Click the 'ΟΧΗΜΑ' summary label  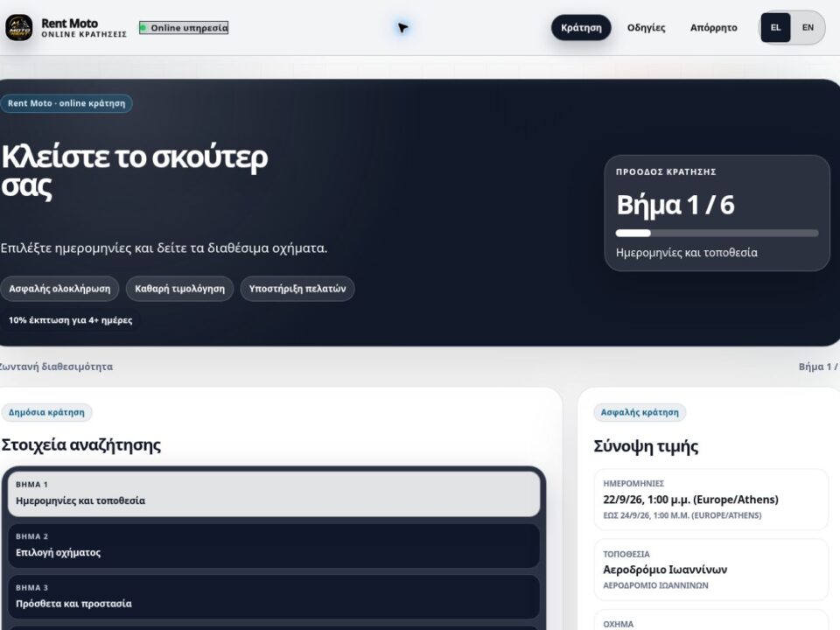pos(619,624)
